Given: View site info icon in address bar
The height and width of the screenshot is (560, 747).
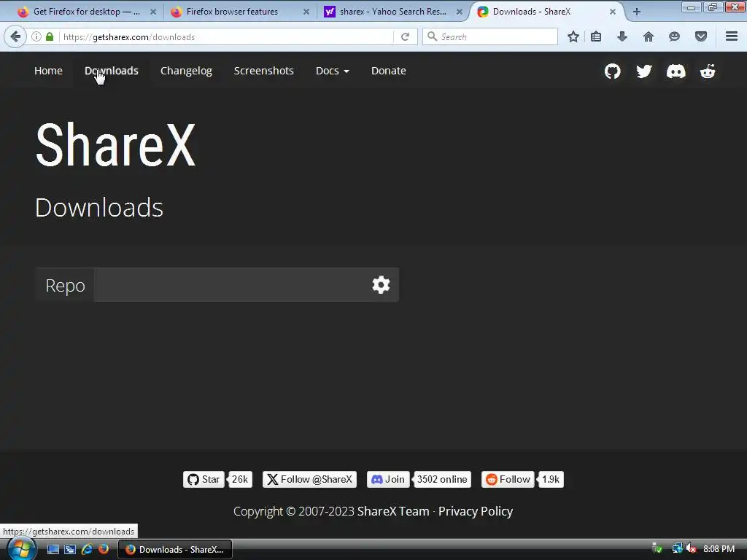Looking at the screenshot, I should pos(36,36).
